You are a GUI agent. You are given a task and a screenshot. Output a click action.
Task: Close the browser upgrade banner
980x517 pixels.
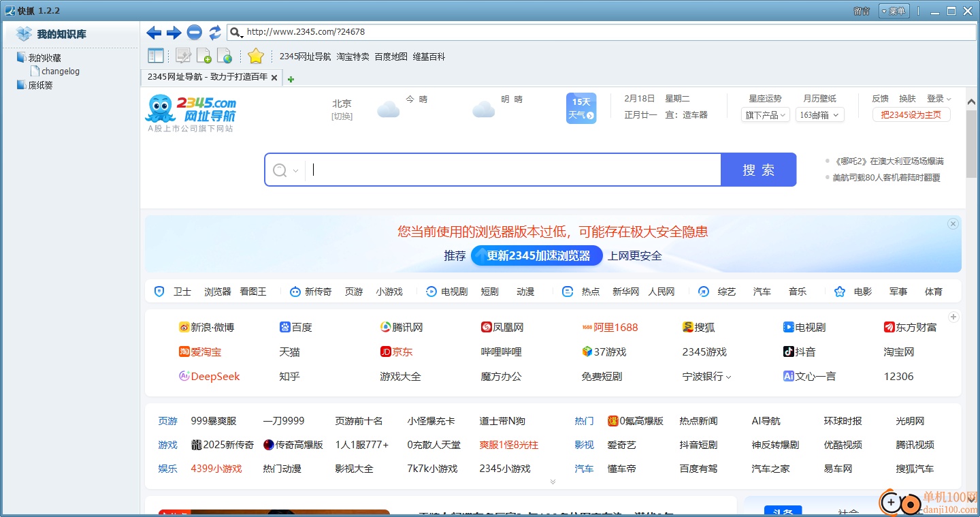click(x=953, y=224)
